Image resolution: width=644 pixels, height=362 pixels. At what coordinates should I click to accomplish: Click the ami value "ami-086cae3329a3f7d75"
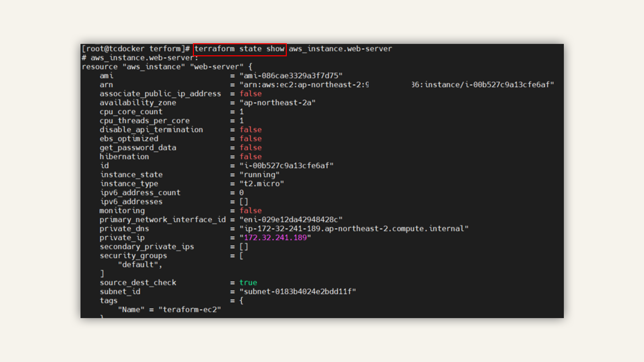coord(291,76)
